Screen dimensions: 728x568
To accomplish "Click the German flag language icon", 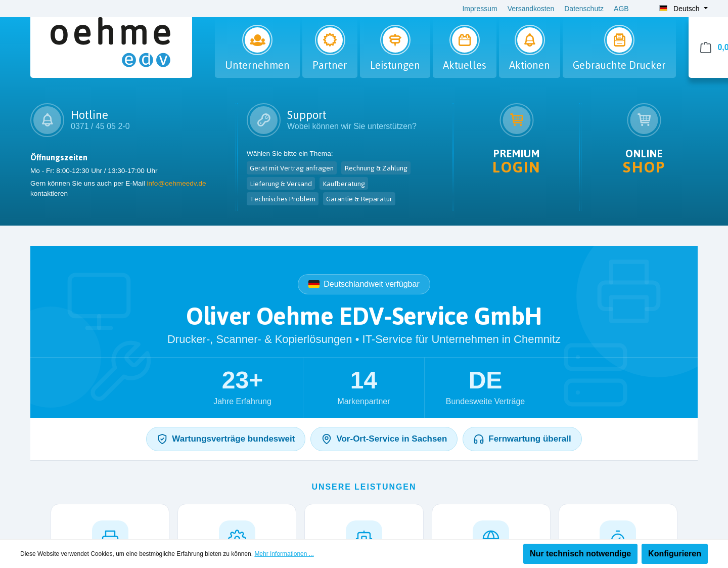I will coord(663,8).
